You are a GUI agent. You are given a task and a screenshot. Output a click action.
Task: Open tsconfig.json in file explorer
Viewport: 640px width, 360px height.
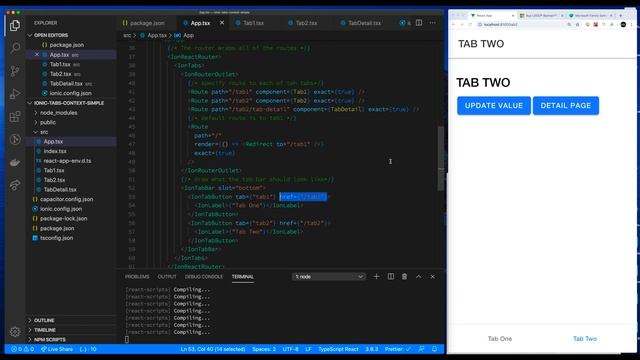tap(56, 238)
